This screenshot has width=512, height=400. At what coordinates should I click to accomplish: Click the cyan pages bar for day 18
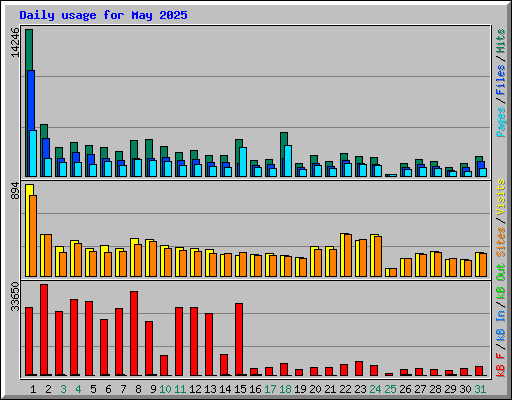pyautogui.click(x=288, y=161)
